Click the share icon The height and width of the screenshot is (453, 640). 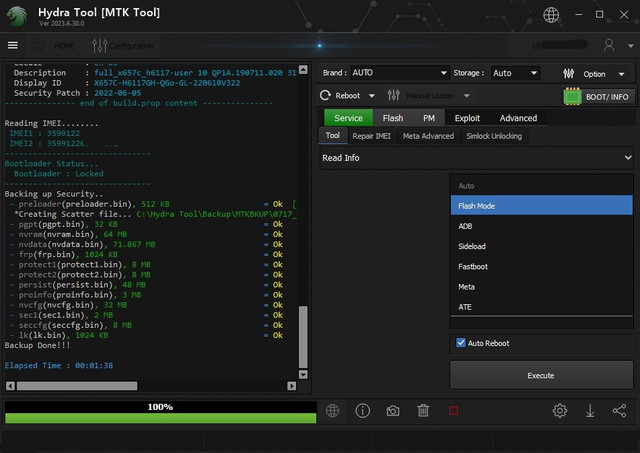620,411
